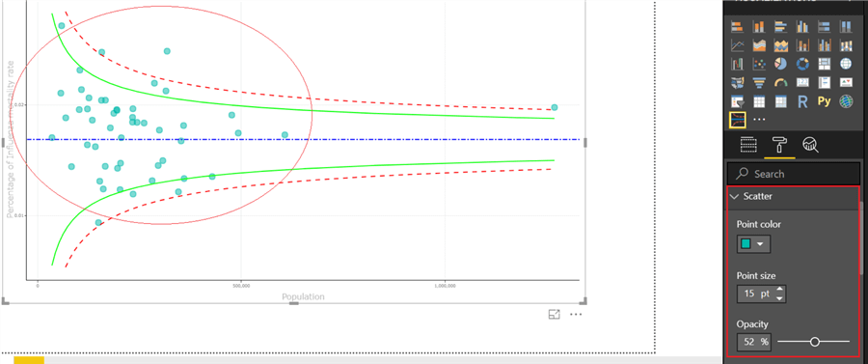Choose the Funnel visual
Image resolution: width=868 pixels, height=364 pixels.
[x=759, y=83]
